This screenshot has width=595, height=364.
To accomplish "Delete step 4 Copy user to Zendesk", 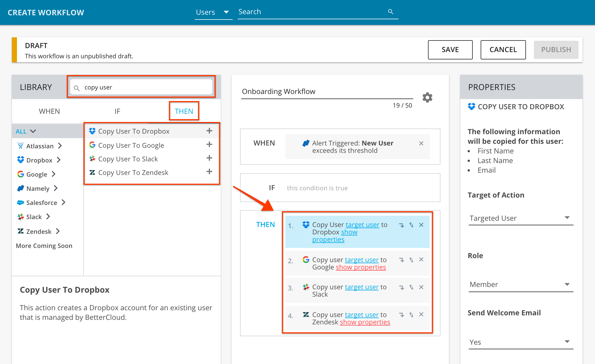I will coord(421,314).
